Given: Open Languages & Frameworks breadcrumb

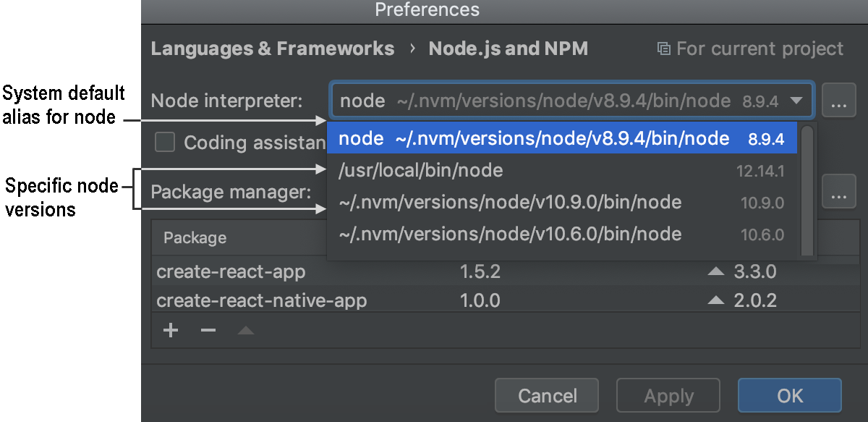Looking at the screenshot, I should coord(273,49).
